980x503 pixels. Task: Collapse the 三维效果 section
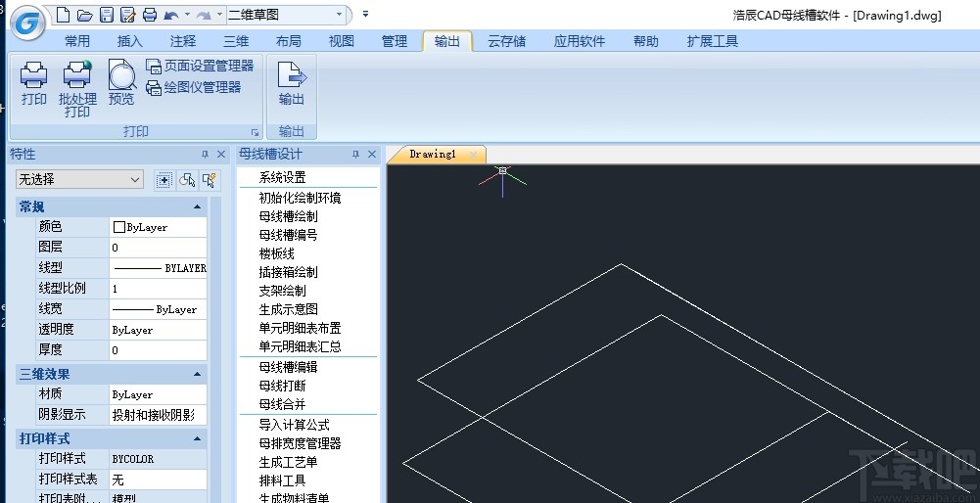pos(198,374)
